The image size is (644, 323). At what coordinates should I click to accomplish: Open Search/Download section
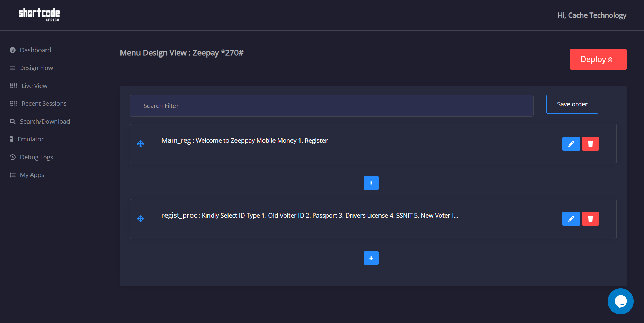[x=45, y=122]
